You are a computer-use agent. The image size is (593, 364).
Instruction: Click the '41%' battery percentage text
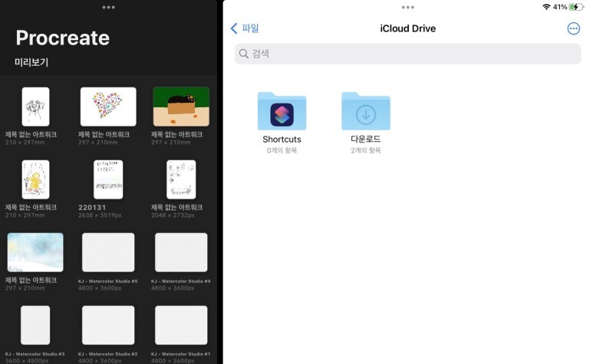tap(560, 7)
